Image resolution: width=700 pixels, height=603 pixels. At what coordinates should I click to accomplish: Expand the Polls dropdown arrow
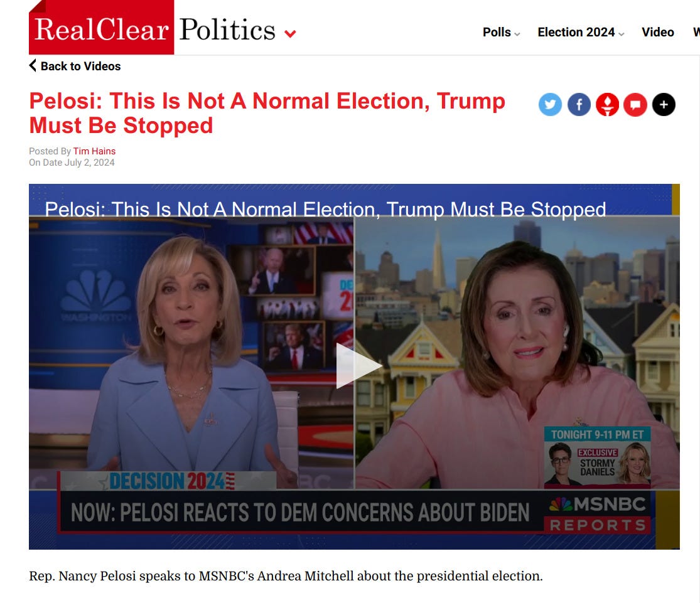(517, 34)
